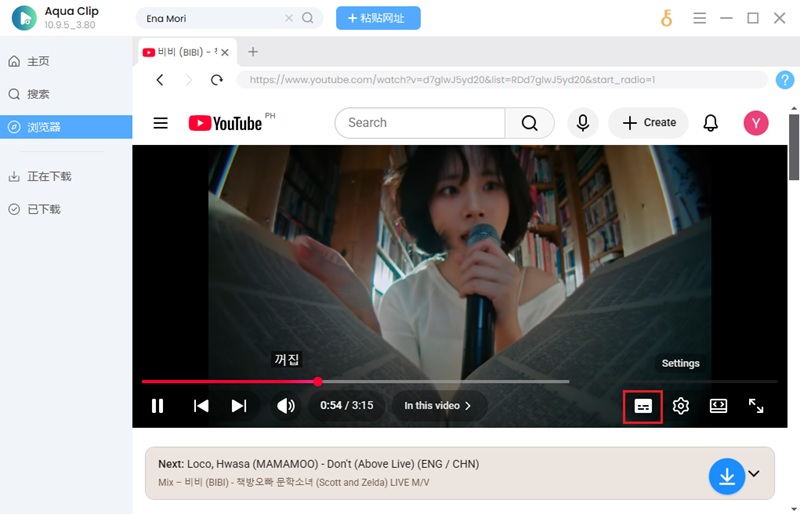
Task: Expand the In this video chapters
Action: tap(438, 405)
